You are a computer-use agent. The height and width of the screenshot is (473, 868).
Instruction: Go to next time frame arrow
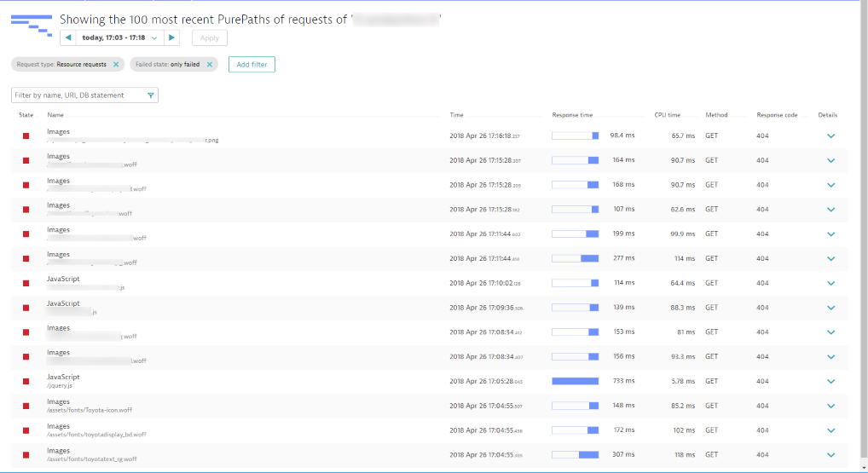pyautogui.click(x=171, y=37)
